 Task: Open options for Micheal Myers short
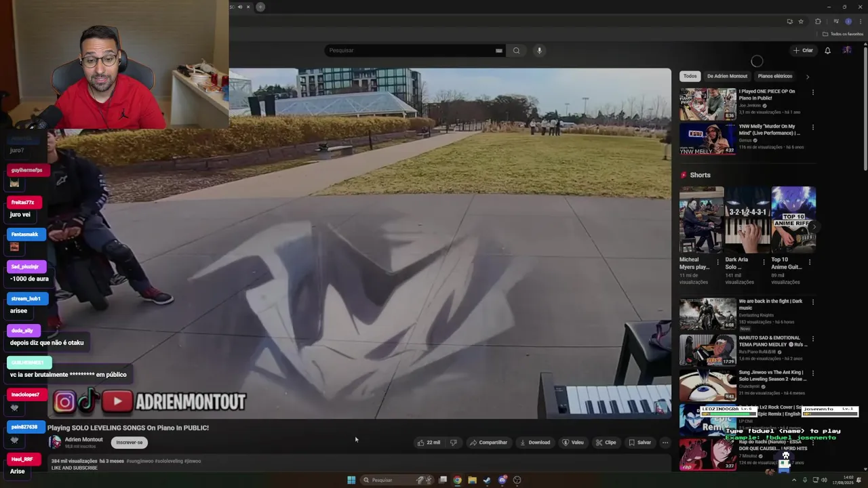point(718,262)
